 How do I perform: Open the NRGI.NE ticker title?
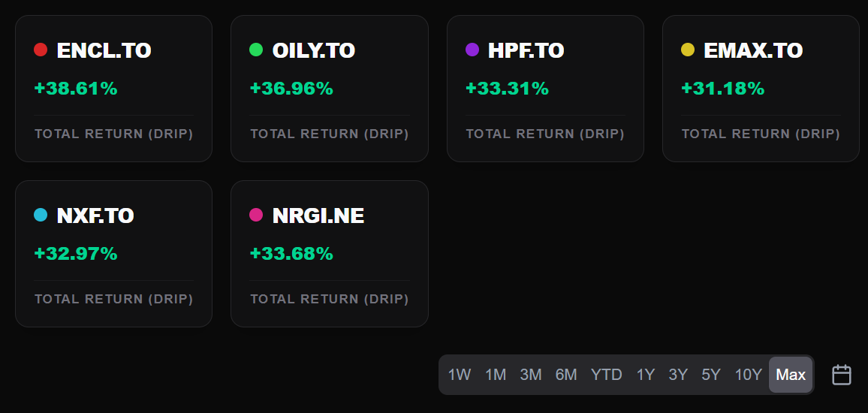click(318, 216)
